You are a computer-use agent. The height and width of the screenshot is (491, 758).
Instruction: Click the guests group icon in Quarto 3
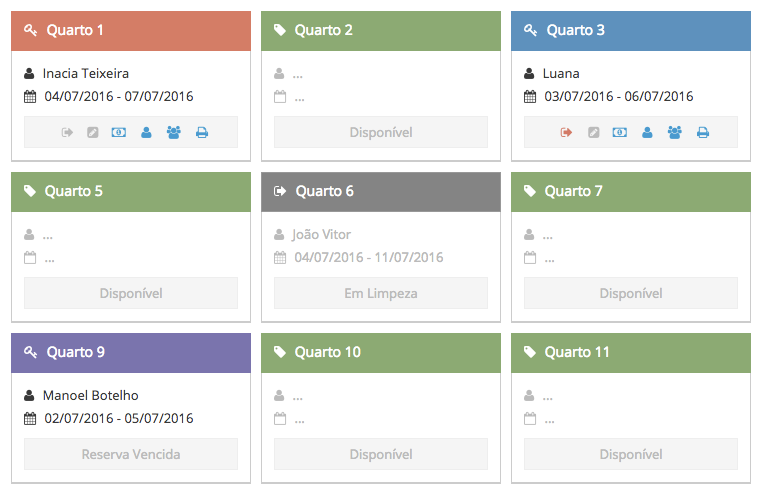674,132
